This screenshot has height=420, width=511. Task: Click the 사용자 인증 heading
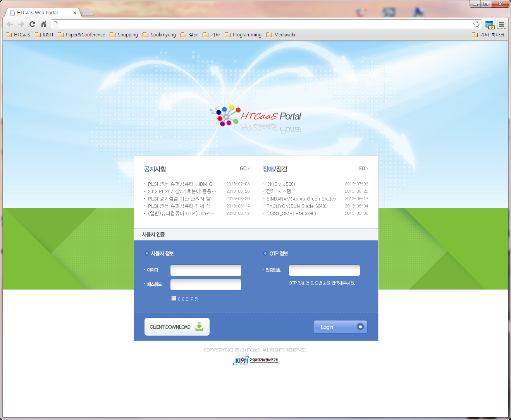click(153, 235)
